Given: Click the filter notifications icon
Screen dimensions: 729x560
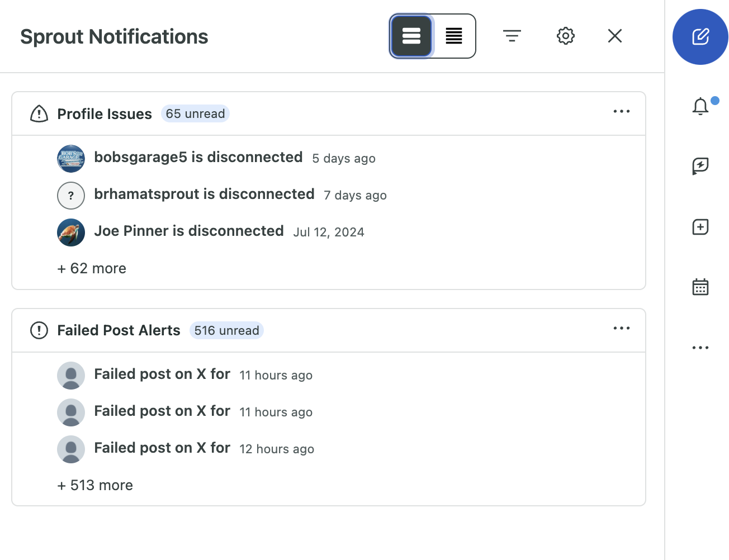Looking at the screenshot, I should (x=512, y=36).
